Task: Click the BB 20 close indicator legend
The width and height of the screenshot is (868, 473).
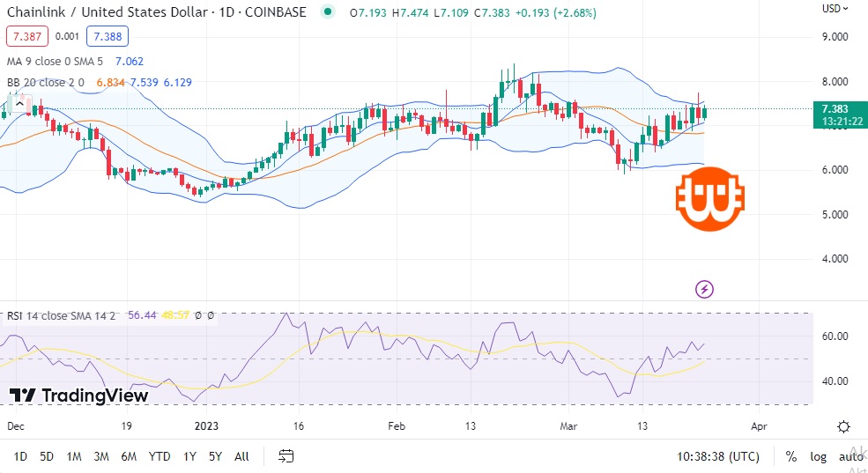Action: click(x=46, y=83)
